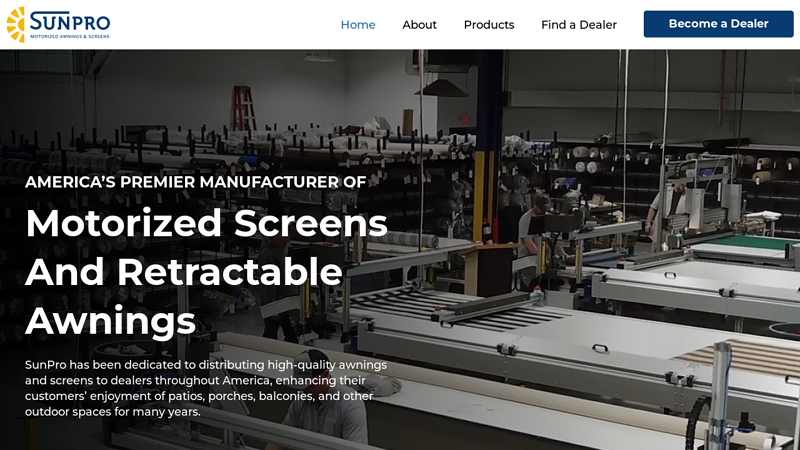Click the SunPro description paragraph
Viewport: 800px width, 450px height.
(205, 388)
